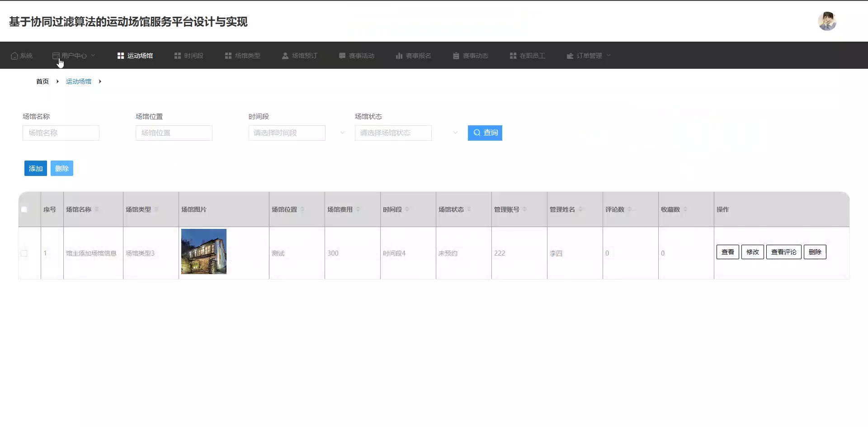Open the venue photo thumbnail

tap(204, 251)
